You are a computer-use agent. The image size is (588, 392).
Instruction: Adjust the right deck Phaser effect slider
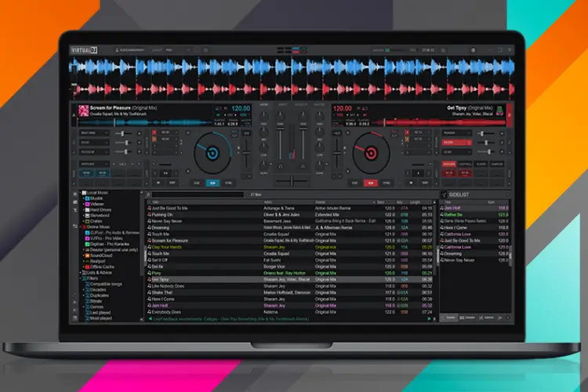pos(485,133)
